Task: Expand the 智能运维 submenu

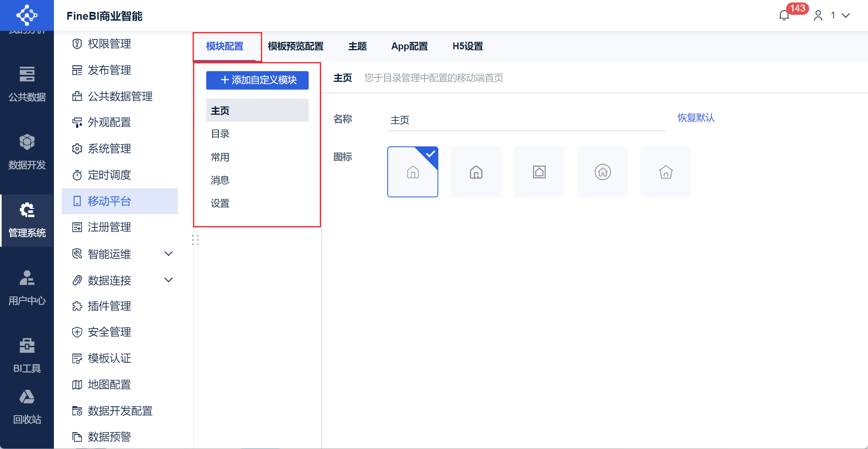Action: click(168, 254)
